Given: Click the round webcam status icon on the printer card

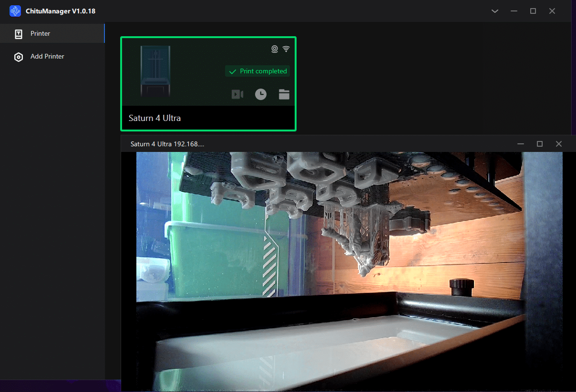Looking at the screenshot, I should pos(275,49).
